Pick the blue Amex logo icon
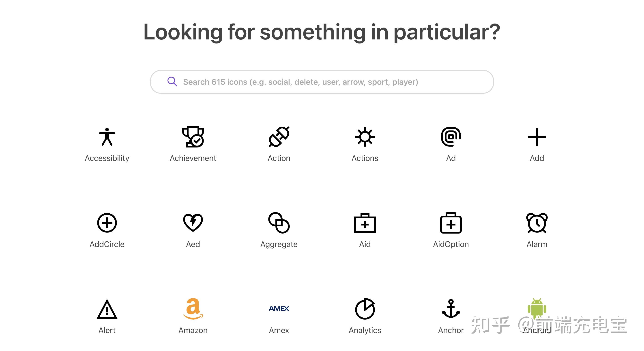The width and height of the screenshot is (644, 351). point(279,308)
